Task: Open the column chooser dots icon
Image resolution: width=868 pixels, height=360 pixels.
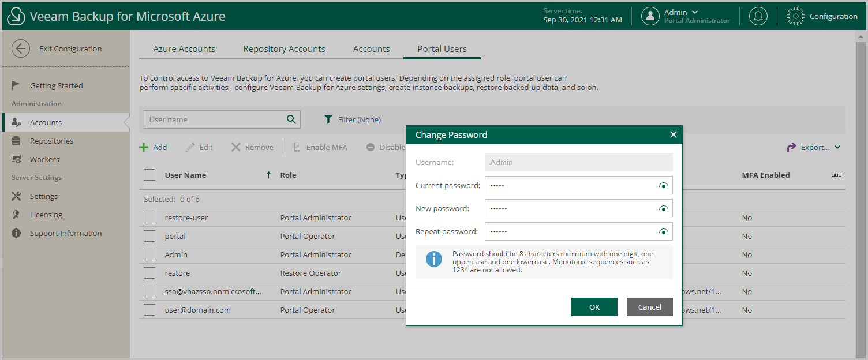Action: tap(836, 175)
